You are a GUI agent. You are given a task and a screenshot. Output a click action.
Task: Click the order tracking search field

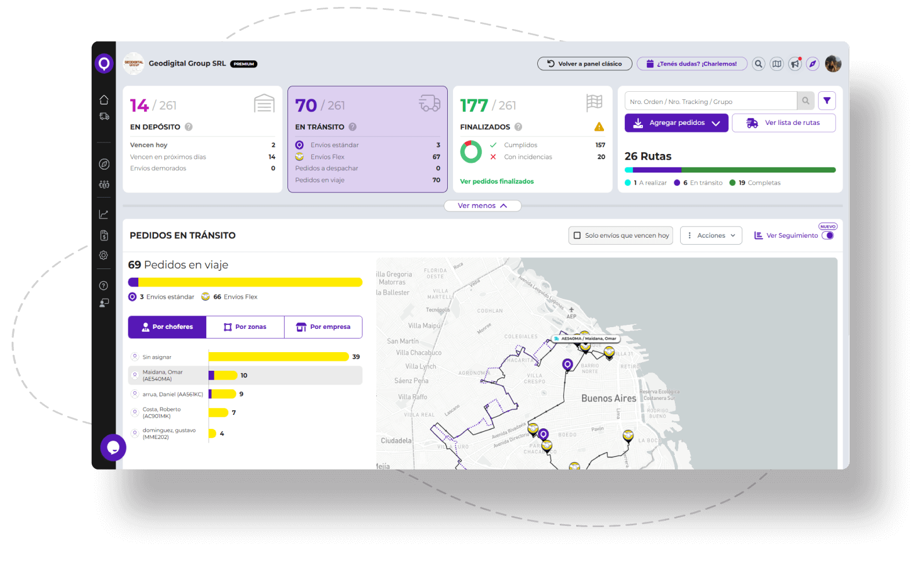pyautogui.click(x=710, y=101)
